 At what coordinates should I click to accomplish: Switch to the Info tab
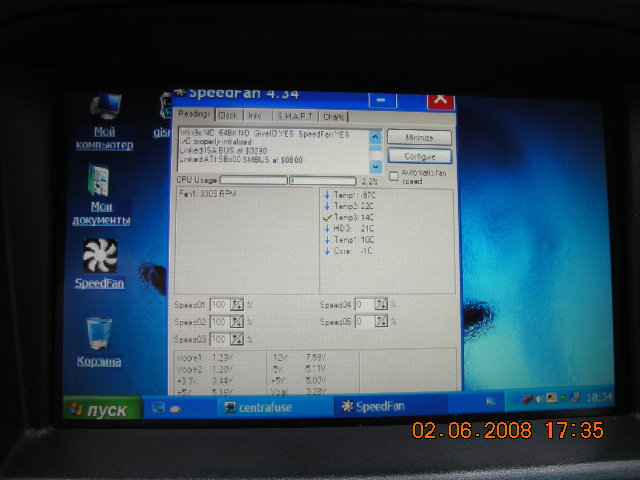pyautogui.click(x=255, y=116)
